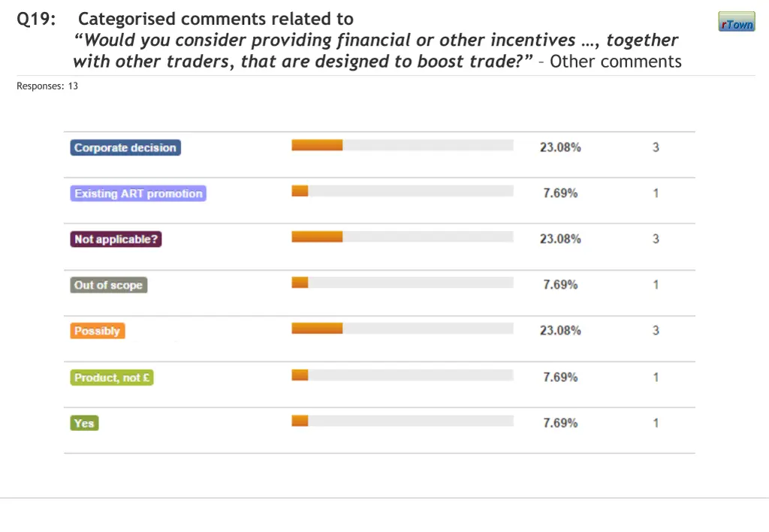Image resolution: width=769 pixels, height=532 pixels.
Task: Click the Not applicable? category tag
Action: (116, 239)
